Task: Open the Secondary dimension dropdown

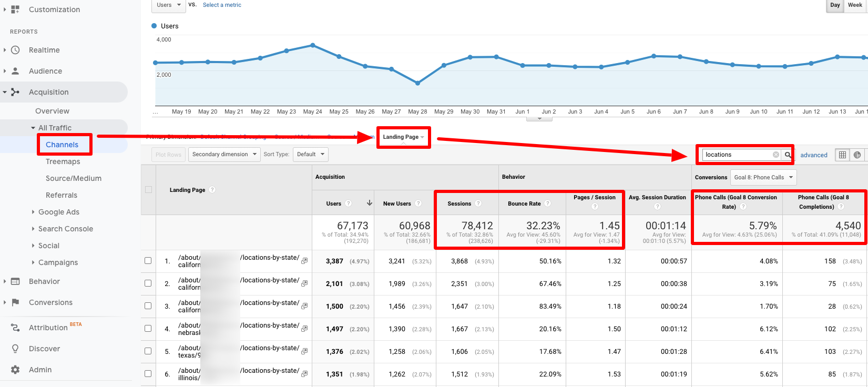Action: click(224, 155)
